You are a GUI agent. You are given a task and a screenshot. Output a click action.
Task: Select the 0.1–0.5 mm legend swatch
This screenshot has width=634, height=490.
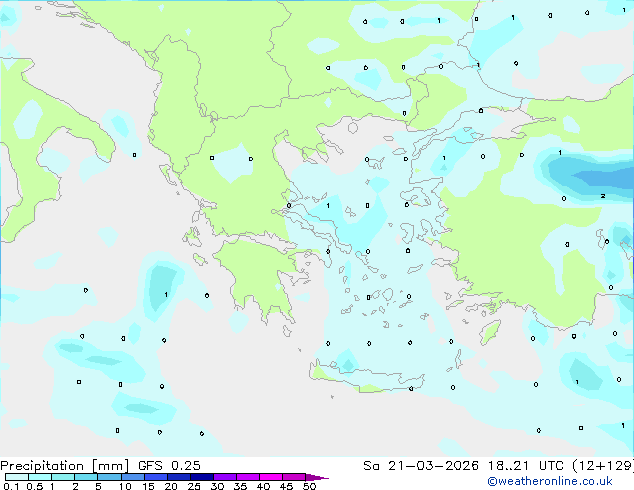coord(17,477)
